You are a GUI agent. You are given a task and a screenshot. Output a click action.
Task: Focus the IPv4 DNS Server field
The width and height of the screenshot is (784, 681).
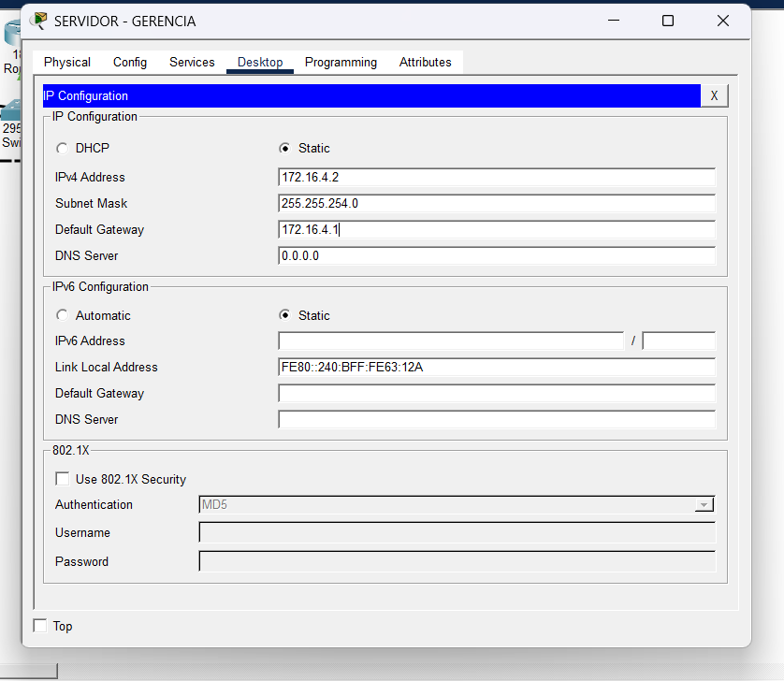click(496, 256)
